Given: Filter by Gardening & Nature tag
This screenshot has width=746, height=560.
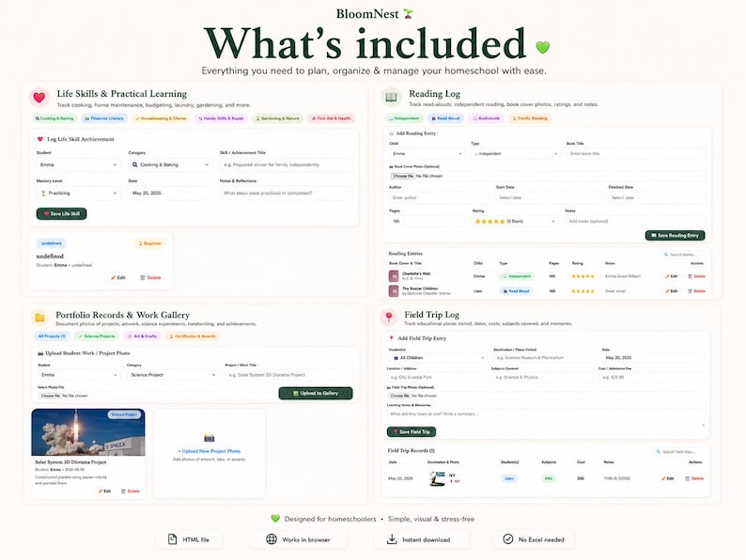Looking at the screenshot, I should click(277, 118).
